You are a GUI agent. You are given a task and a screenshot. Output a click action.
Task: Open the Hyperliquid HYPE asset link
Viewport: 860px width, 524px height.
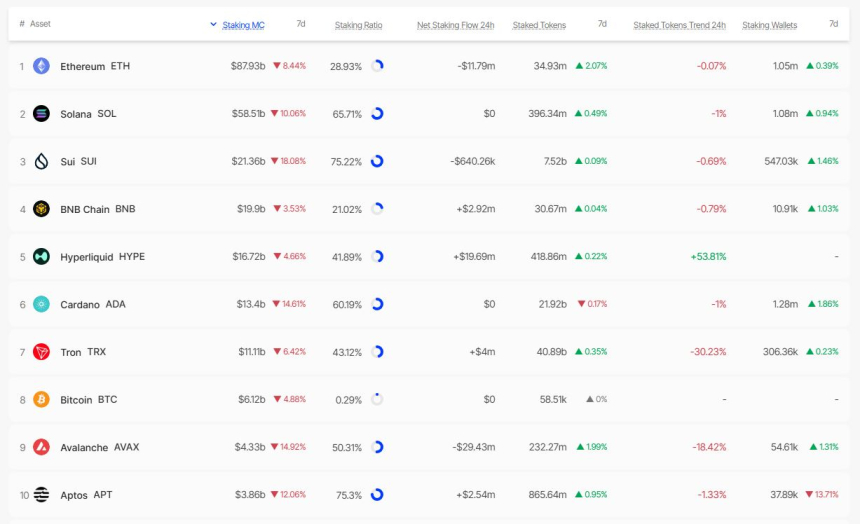coord(102,257)
